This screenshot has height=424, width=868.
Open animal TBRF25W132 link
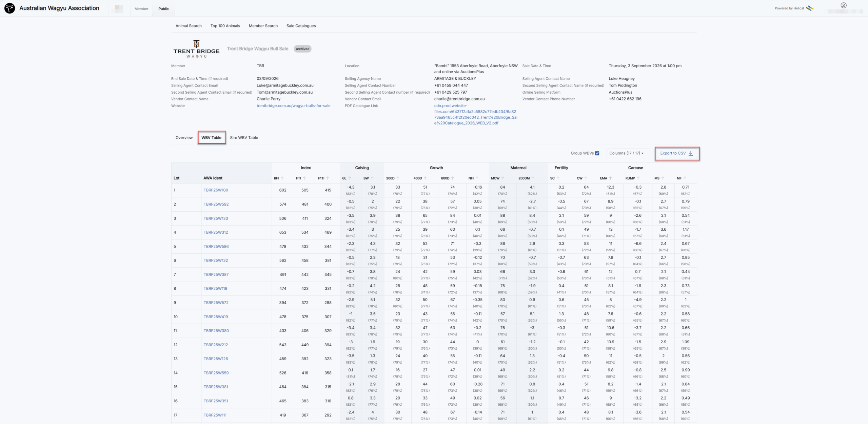[216, 261]
